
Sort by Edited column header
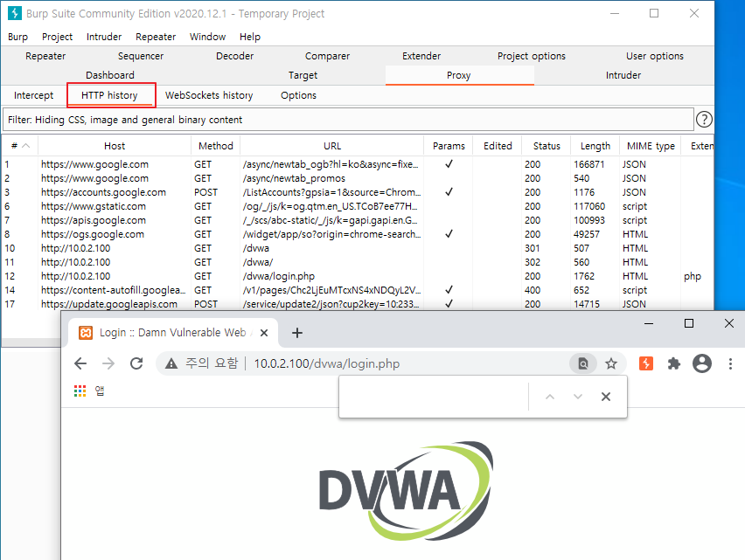[x=498, y=146]
